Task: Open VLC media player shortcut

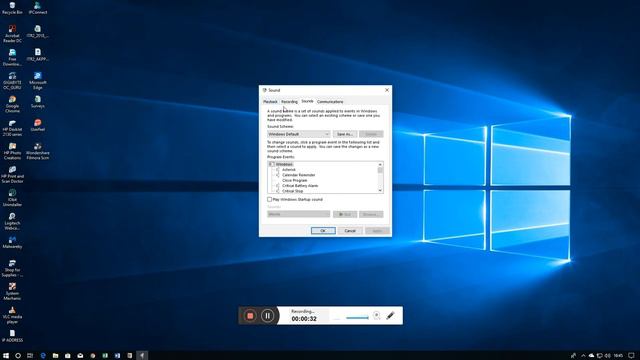Action: 12,315
